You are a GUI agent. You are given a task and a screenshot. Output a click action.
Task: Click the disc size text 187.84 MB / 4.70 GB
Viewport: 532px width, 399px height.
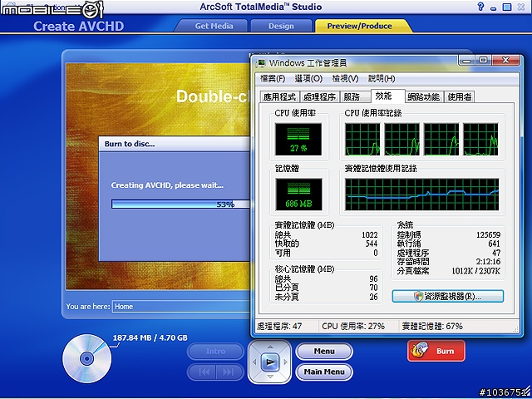(150, 338)
